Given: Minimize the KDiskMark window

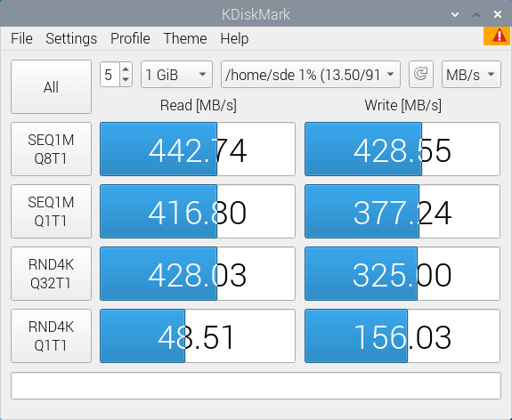Looking at the screenshot, I should 455,14.
